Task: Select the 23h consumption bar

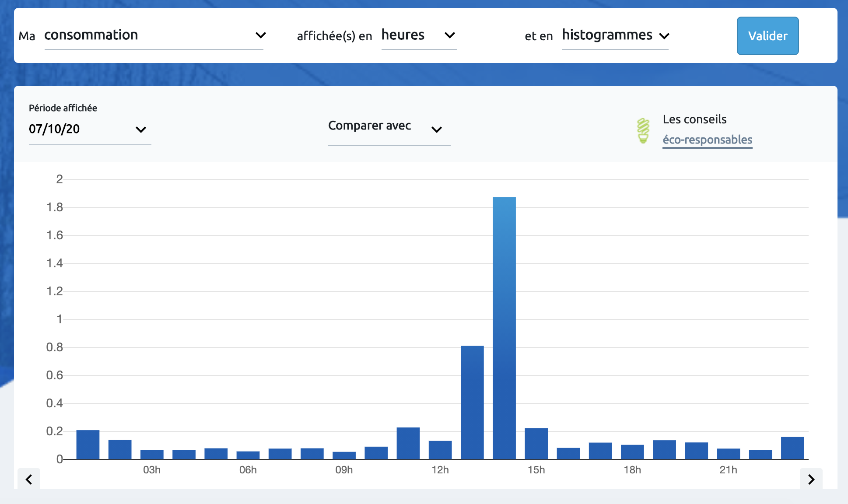Action: (x=792, y=448)
